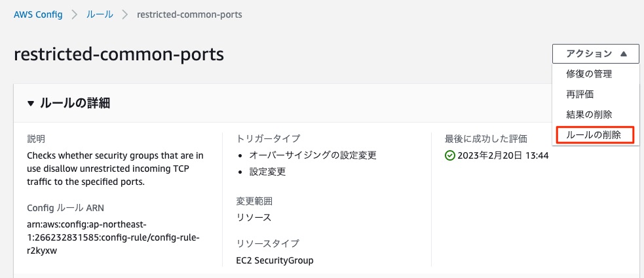Click the オーバーサイジングの設定変更 trigger entry
This screenshot has height=278, width=644.
tap(313, 155)
